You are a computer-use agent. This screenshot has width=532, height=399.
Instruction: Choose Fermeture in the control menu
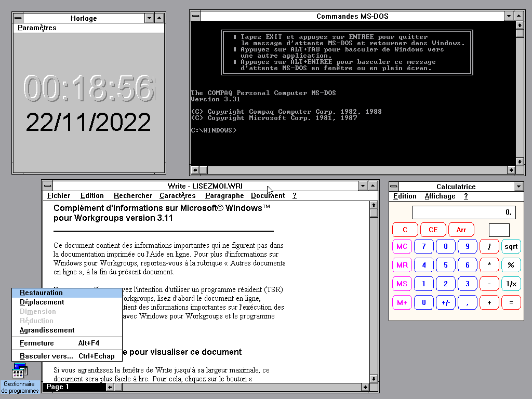[36, 343]
